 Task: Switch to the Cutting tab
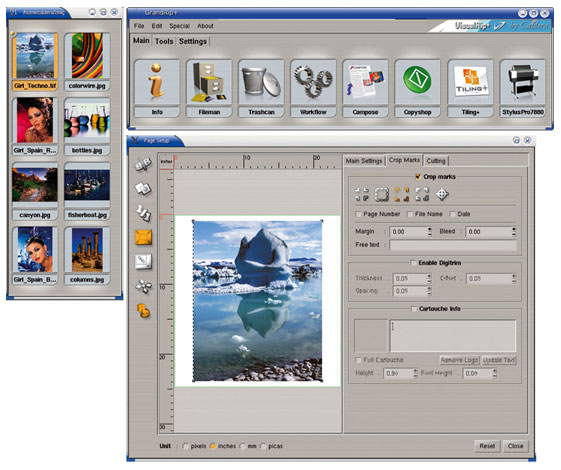click(x=436, y=161)
